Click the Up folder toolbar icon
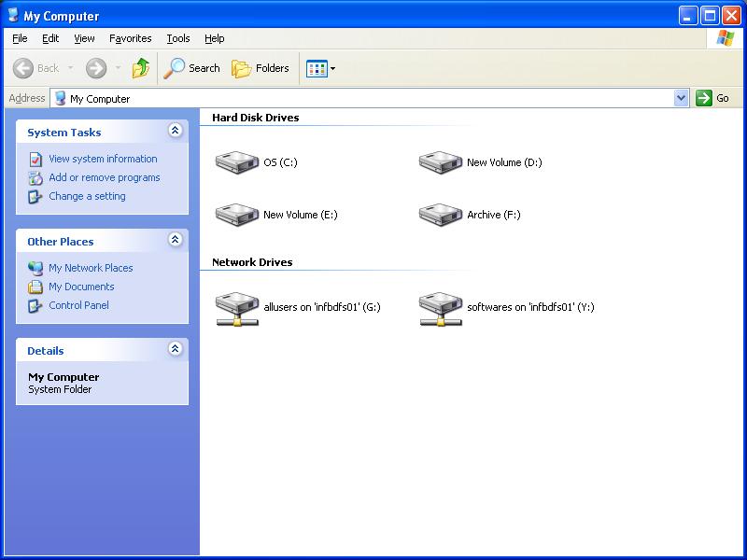The height and width of the screenshot is (560, 747). coord(141,68)
